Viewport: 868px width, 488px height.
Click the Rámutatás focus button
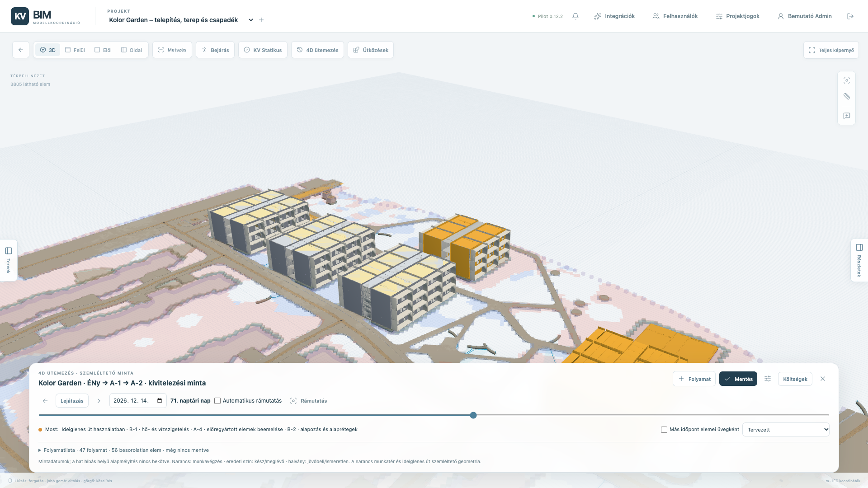[309, 401]
